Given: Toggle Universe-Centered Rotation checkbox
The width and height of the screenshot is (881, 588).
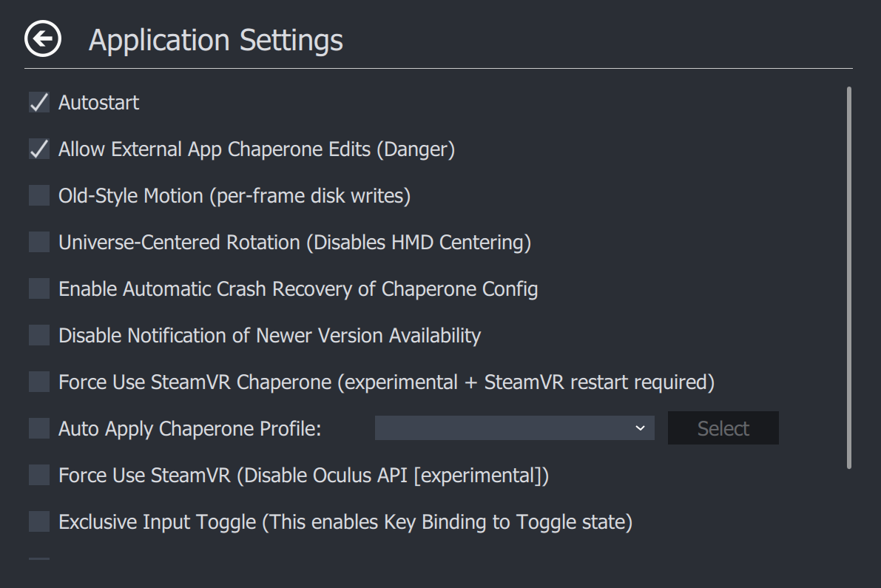Looking at the screenshot, I should tap(39, 243).
